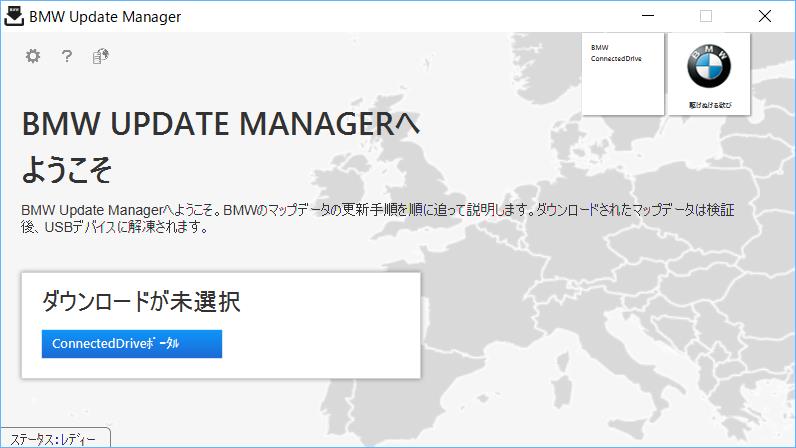Click the ステータス:レディー status tab
Viewport: 796px width, 448px height.
click(55, 438)
